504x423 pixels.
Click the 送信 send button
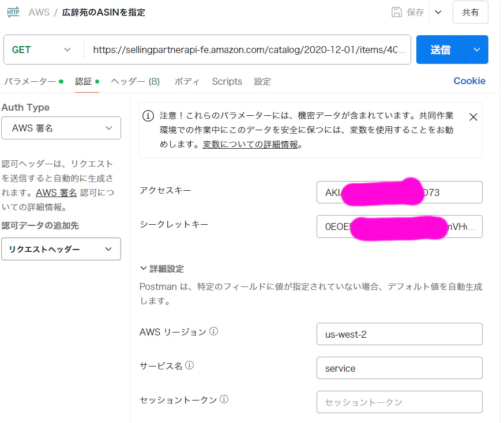441,50
